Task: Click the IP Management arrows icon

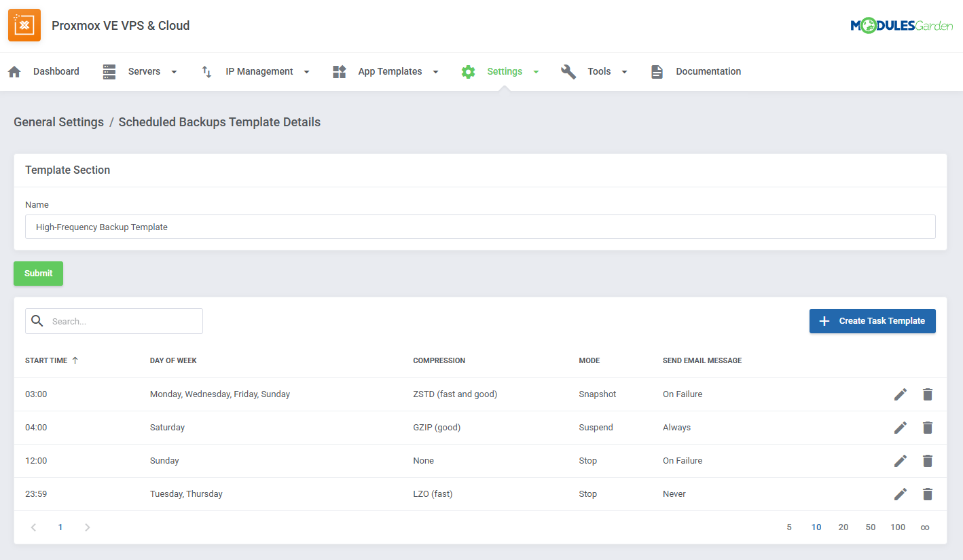Action: 206,71
